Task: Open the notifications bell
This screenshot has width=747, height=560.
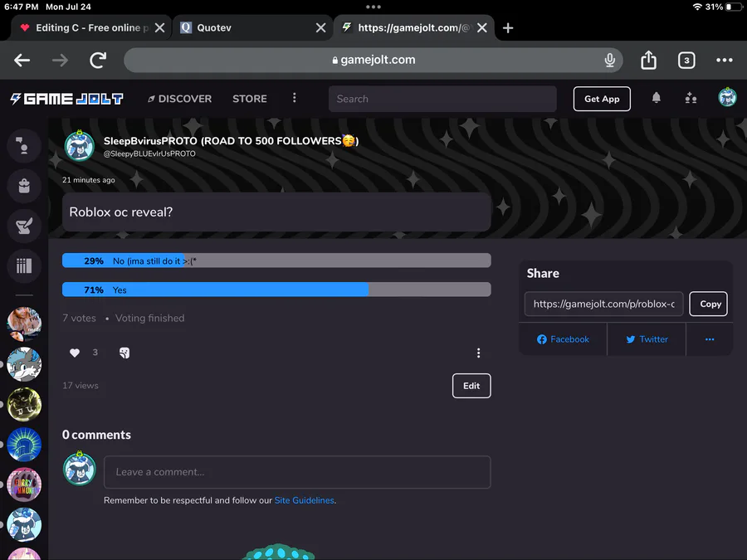Action: pos(656,98)
